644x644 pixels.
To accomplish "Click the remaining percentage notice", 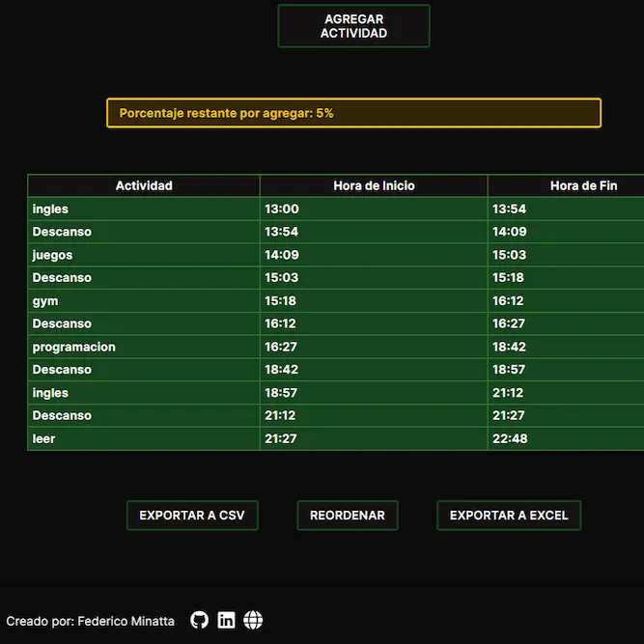I will pyautogui.click(x=353, y=113).
